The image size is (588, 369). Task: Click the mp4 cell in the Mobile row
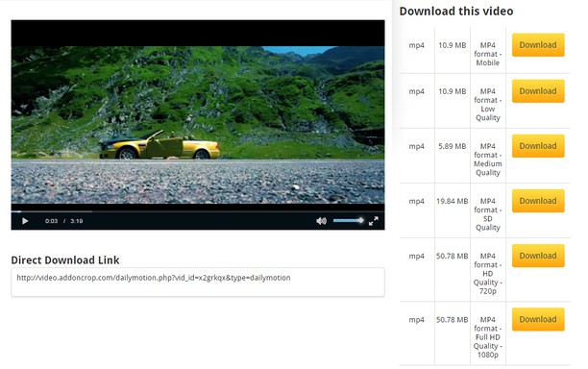tap(417, 45)
